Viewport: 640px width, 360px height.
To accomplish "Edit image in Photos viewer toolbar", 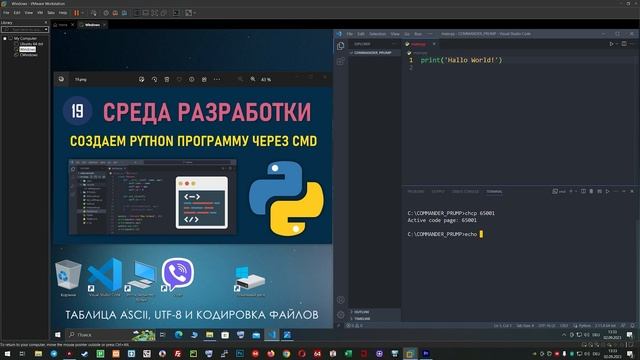I will (x=141, y=79).
